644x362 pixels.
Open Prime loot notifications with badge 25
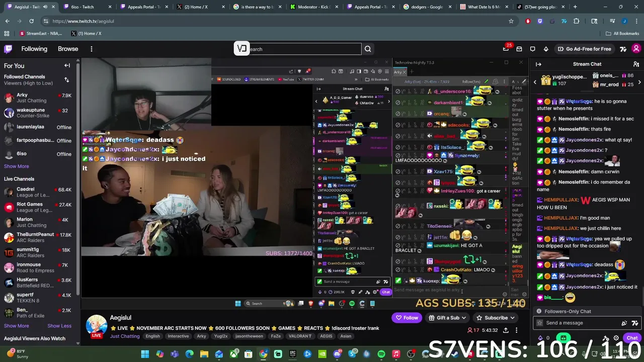506,49
